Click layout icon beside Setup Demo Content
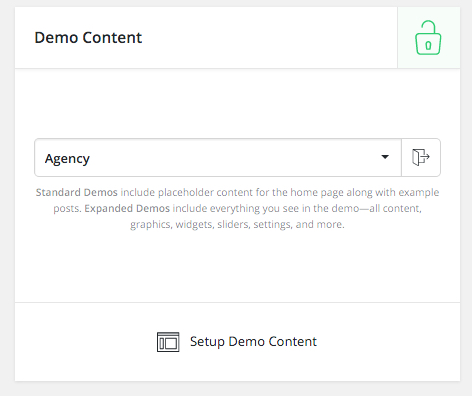 168,342
